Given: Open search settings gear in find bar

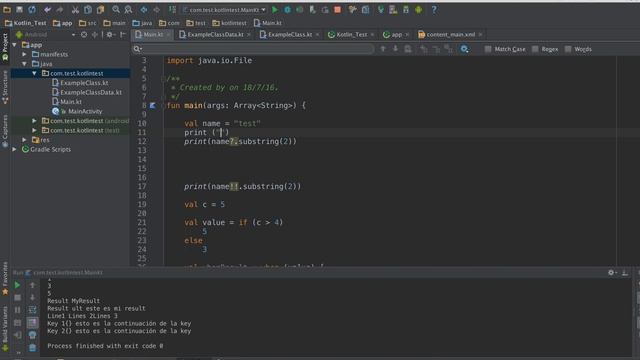Looking at the screenshot, I should pos(464,49).
